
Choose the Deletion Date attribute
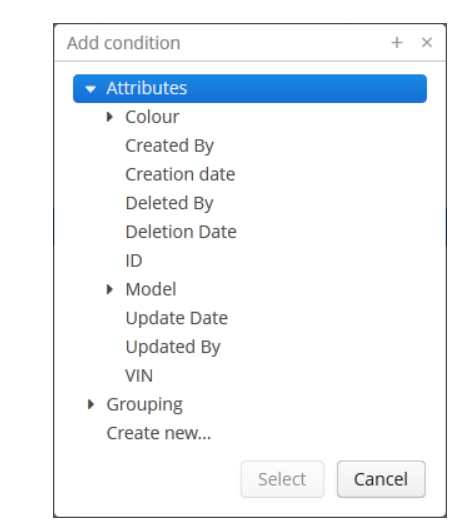click(x=181, y=232)
